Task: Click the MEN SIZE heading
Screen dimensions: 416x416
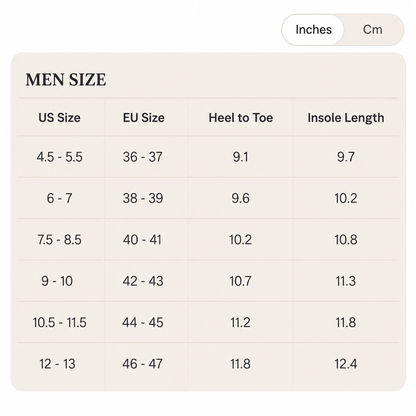Action: [x=66, y=80]
